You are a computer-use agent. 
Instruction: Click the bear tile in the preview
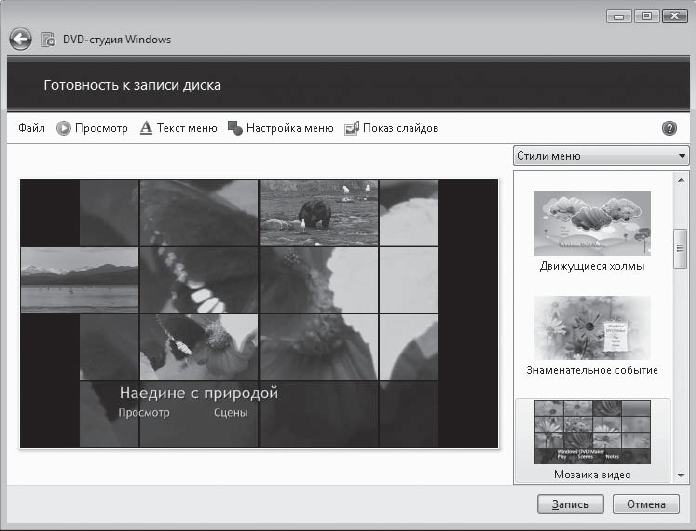[x=319, y=213]
